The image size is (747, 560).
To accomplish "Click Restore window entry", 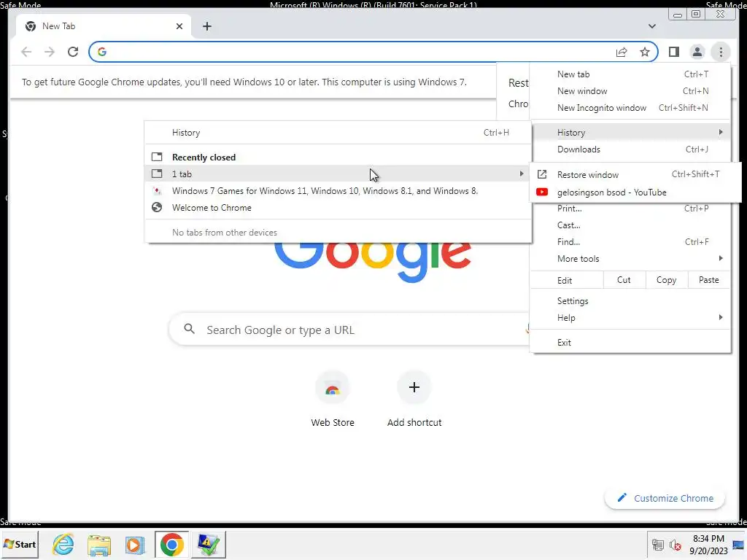I will tap(635, 174).
